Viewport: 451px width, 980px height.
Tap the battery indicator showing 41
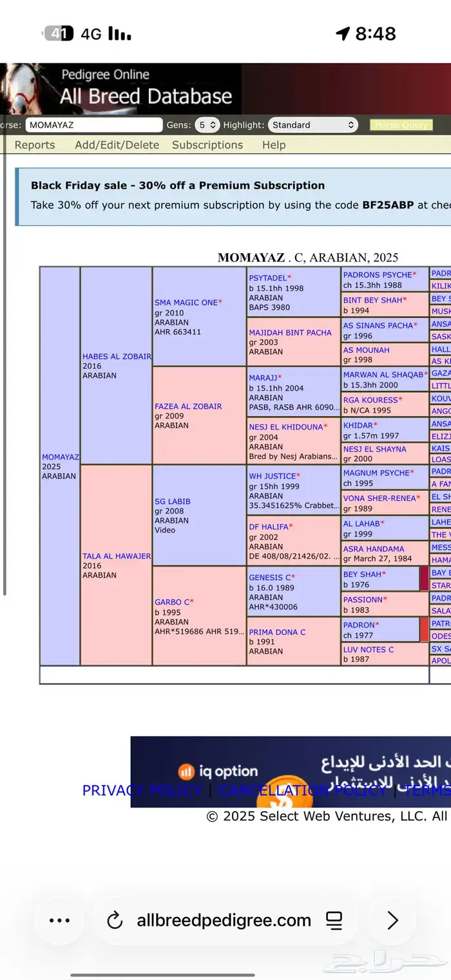pyautogui.click(x=58, y=33)
